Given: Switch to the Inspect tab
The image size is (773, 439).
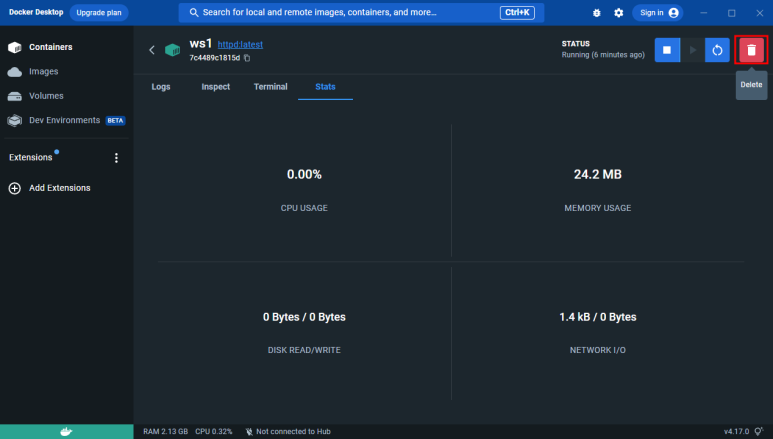Looking at the screenshot, I should 215,87.
